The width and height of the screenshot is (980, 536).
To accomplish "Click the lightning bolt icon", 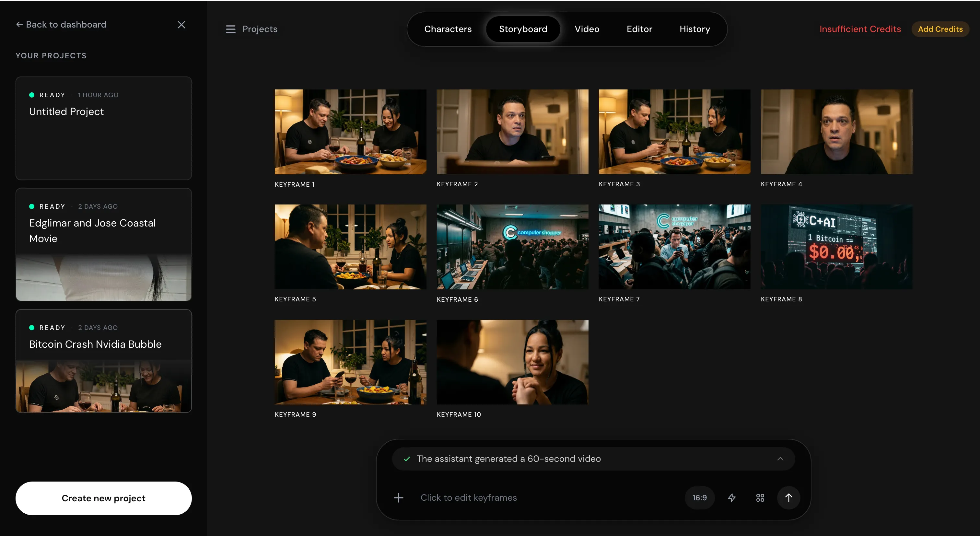I will [x=731, y=497].
